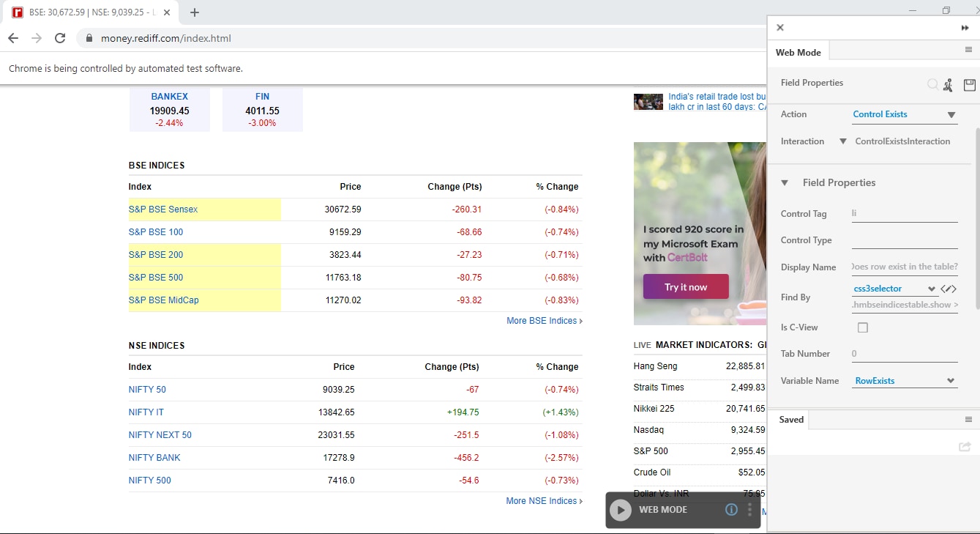Toggle the Is C-View checkbox
Screen dimensions: 980x534
863,327
